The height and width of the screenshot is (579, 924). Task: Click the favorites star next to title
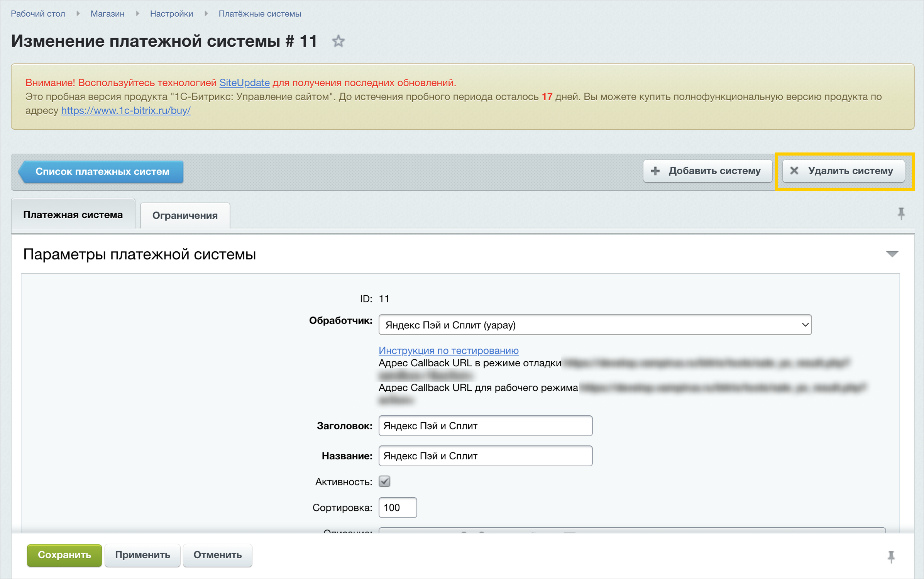point(338,41)
